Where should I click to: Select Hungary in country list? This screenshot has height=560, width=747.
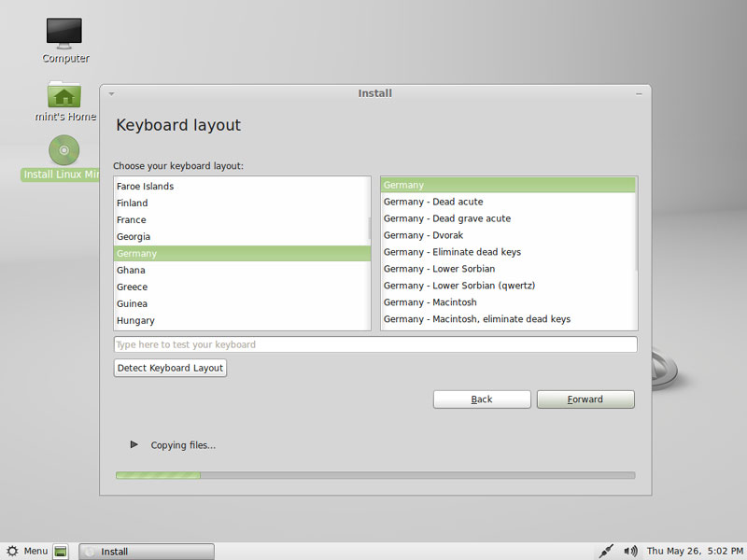242,320
